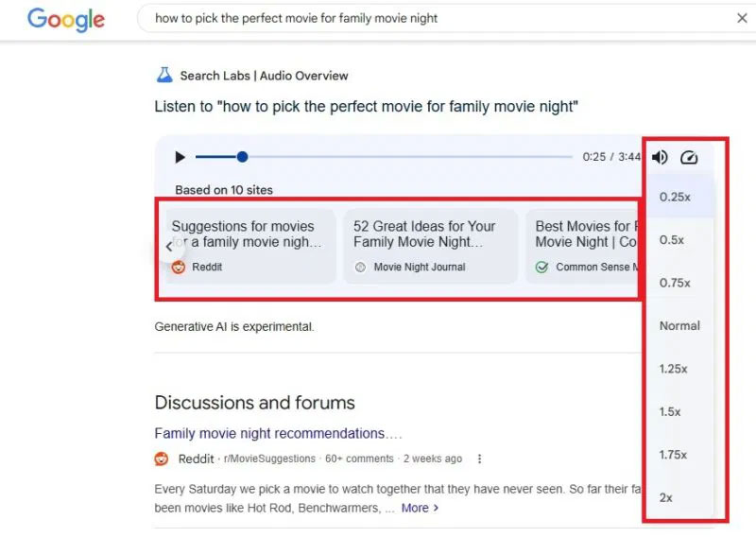Select 0.25x playback speed

pos(679,197)
